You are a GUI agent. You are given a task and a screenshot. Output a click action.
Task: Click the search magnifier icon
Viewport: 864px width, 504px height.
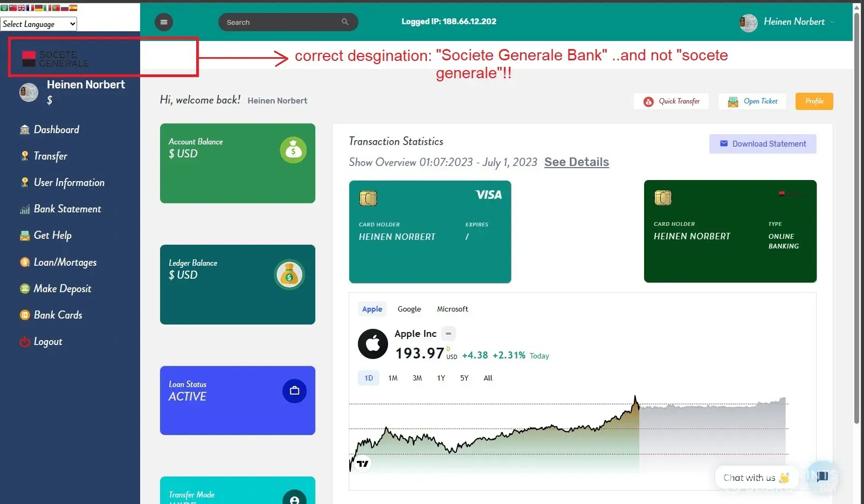click(345, 22)
